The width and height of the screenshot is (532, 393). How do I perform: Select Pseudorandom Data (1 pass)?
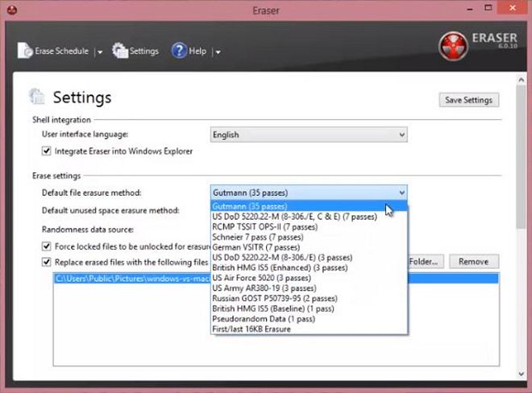click(x=309, y=319)
